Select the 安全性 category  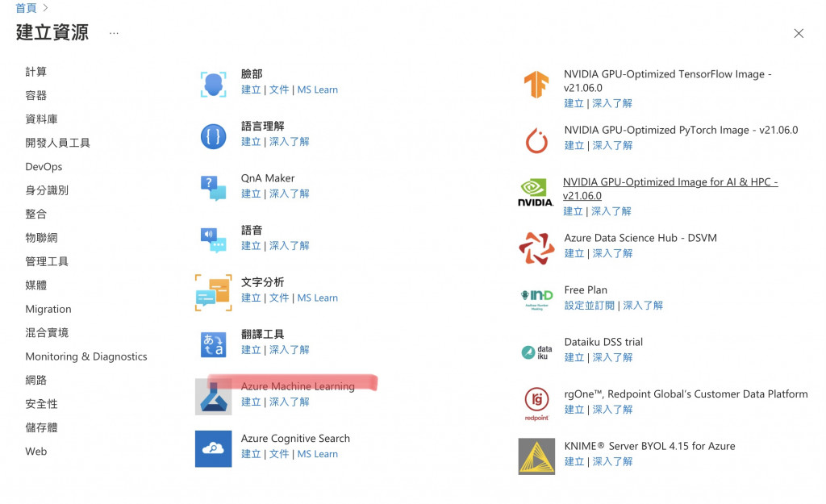click(x=42, y=404)
